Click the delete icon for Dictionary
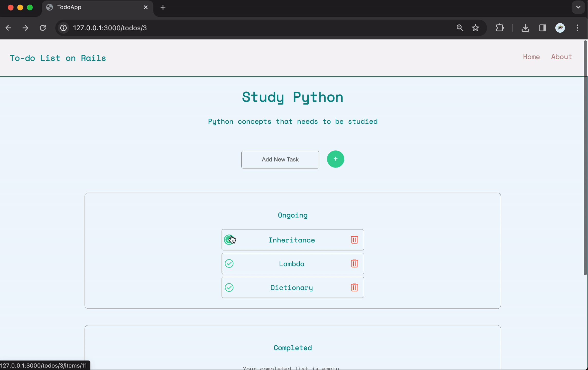The height and width of the screenshot is (370, 588). (354, 287)
